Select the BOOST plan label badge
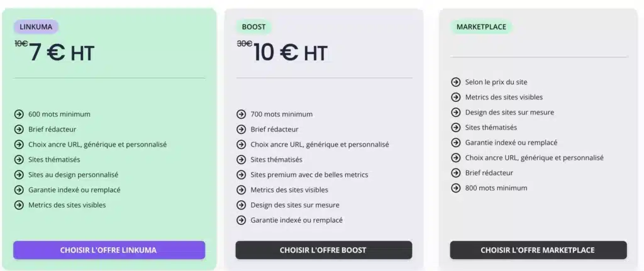The image size is (644, 271). pos(253,27)
